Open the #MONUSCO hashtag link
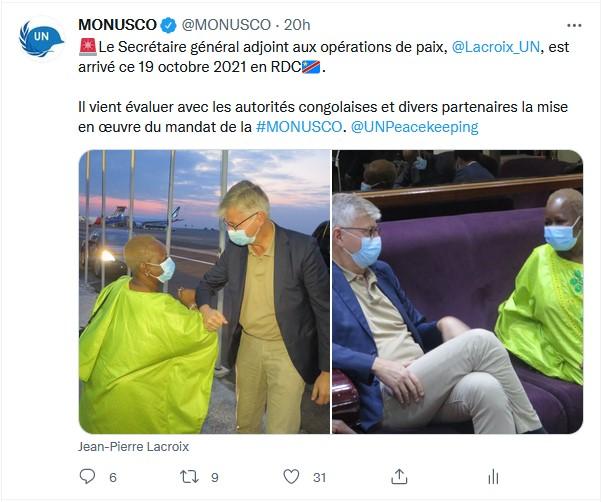This screenshot has height=502, width=603. 299,127
